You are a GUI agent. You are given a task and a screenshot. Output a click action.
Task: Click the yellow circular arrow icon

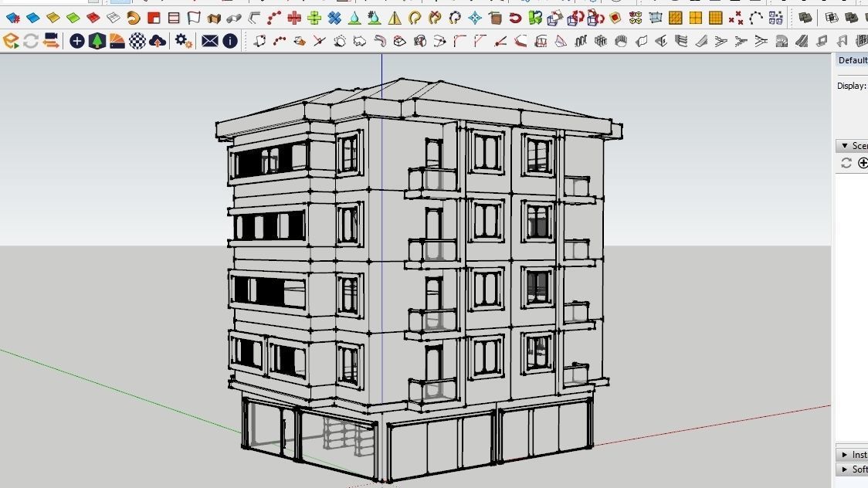(415, 19)
